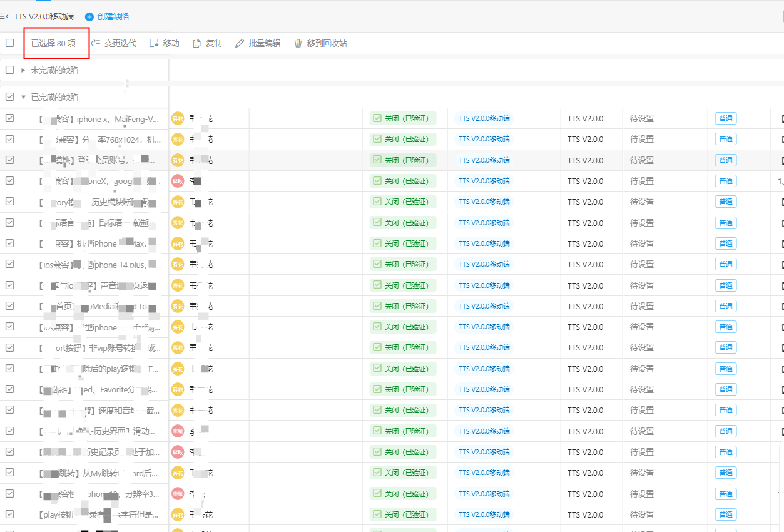This screenshot has height=532, width=784.
Task: Collapse the sidebar with the menu icon
Action: click(4, 16)
